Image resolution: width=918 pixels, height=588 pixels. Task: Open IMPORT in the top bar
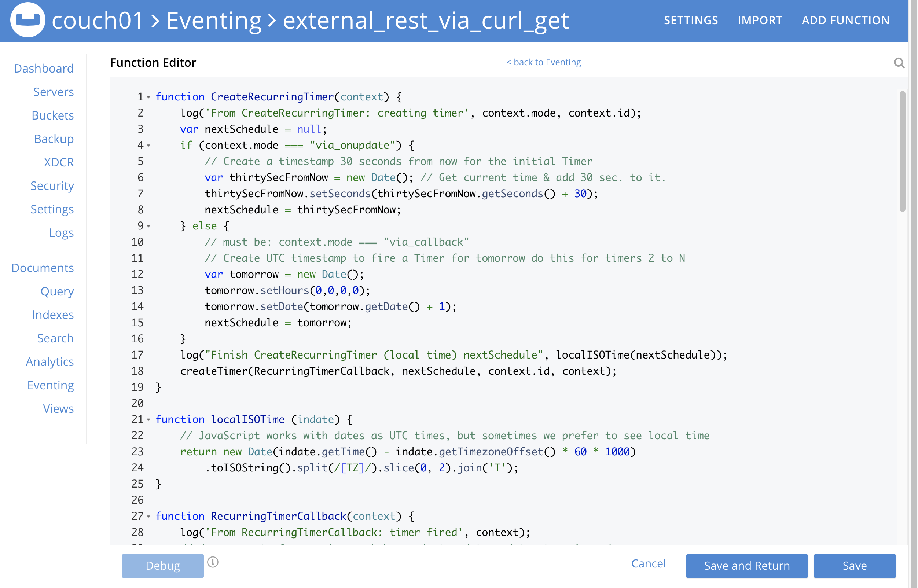(760, 20)
